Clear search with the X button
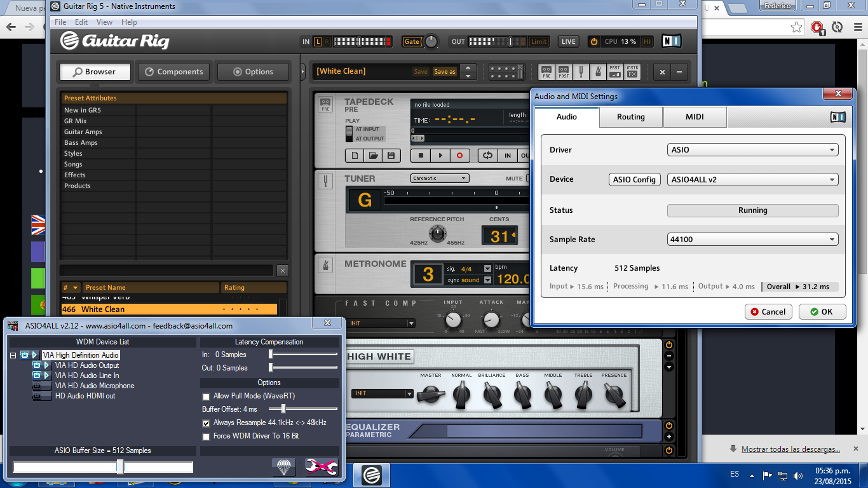Screen dimensions: 868x488 tap(283, 271)
